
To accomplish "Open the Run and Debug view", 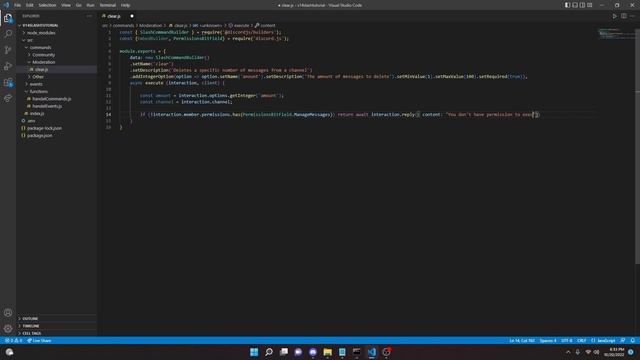I will [8, 66].
